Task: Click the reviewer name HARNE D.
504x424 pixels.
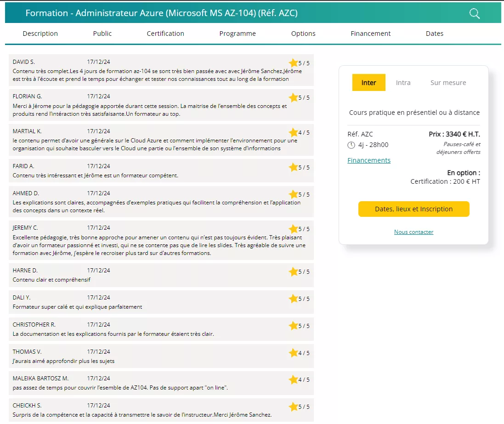Action: 25,271
